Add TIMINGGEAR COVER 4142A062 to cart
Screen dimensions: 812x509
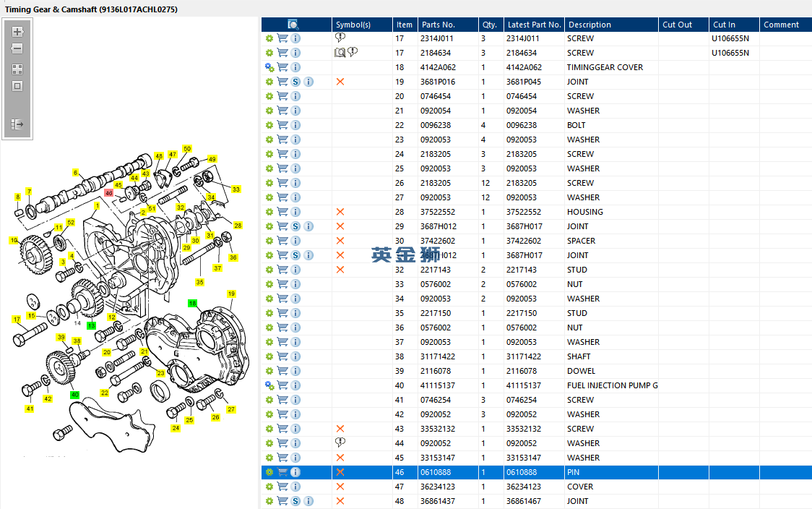tap(282, 67)
